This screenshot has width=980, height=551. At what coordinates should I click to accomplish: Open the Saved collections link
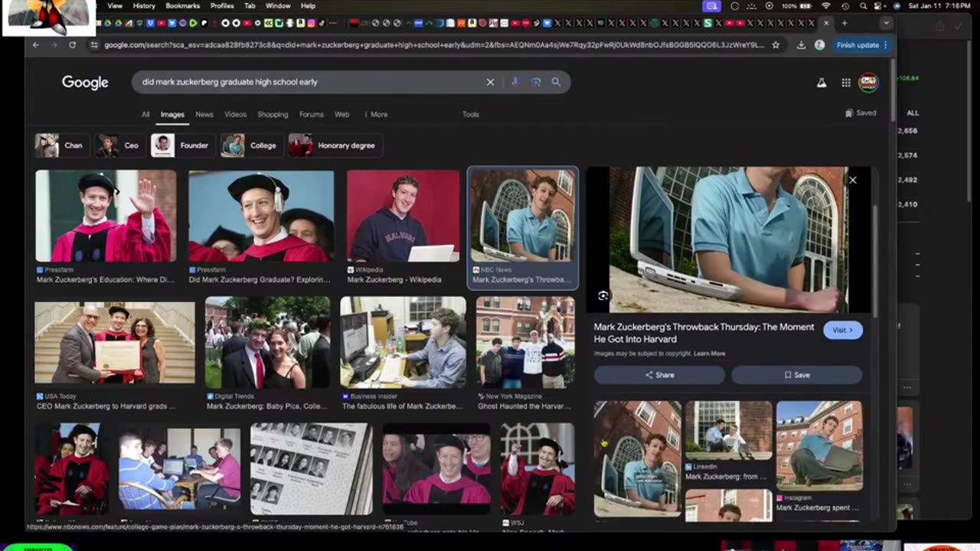coord(861,113)
